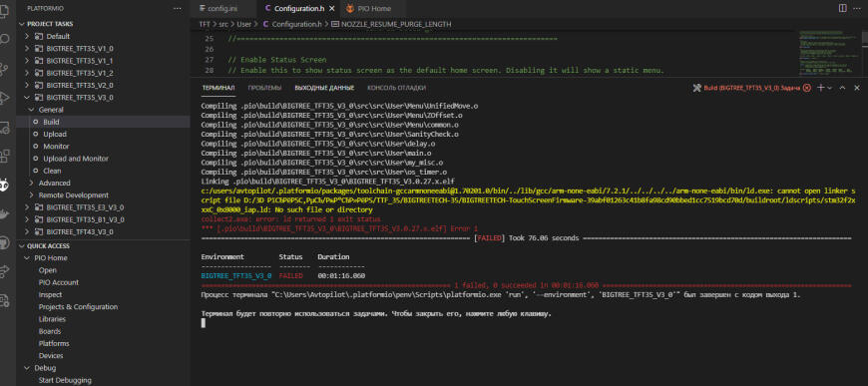Add a new terminal with the plus icon
Viewport: 868px width, 386px height.
click(821, 88)
